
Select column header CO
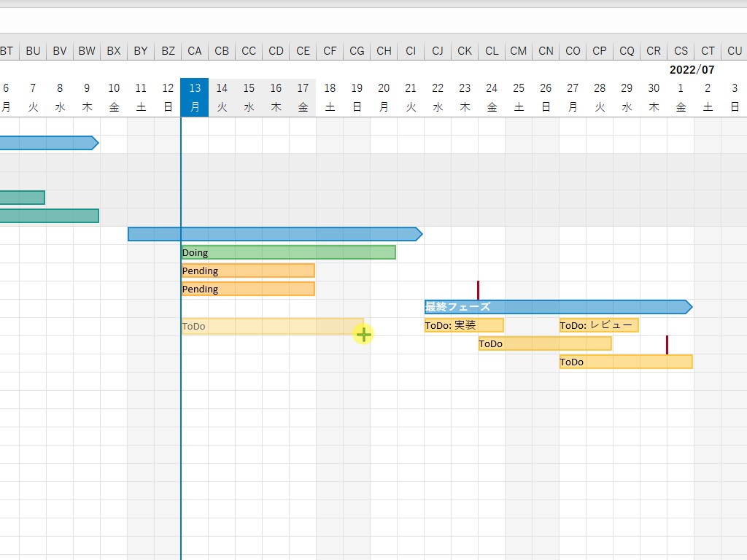click(x=573, y=51)
